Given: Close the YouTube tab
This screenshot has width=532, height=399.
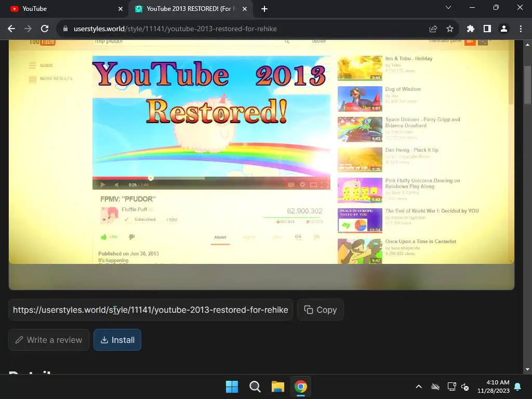Looking at the screenshot, I should click(x=121, y=9).
